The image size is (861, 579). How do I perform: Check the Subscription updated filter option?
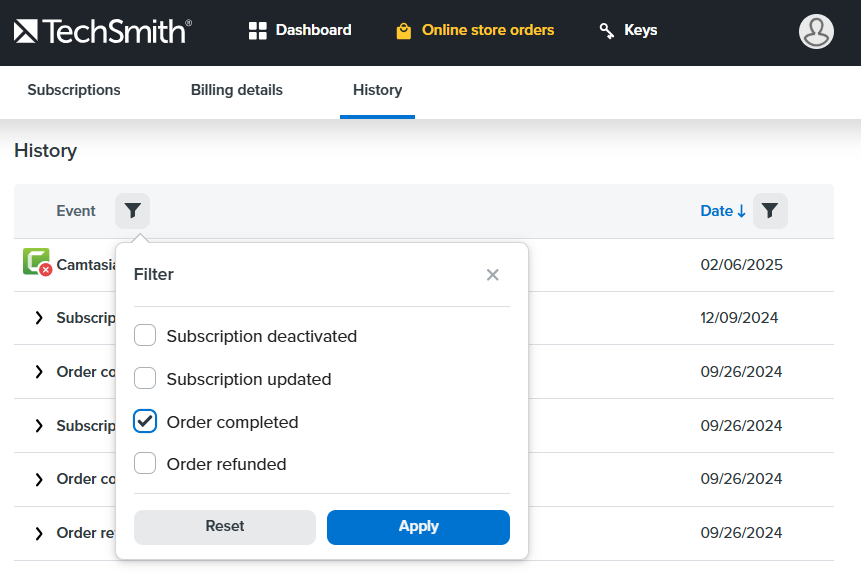tap(145, 379)
